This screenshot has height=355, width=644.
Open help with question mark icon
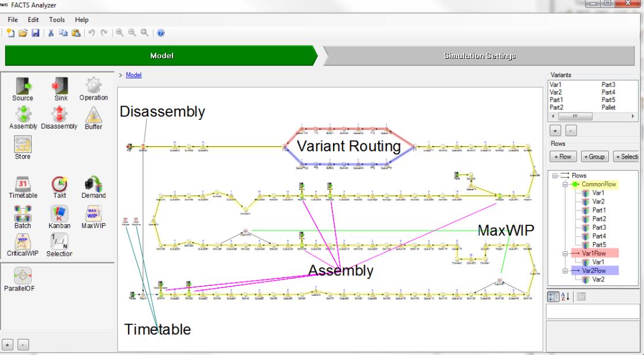[160, 33]
